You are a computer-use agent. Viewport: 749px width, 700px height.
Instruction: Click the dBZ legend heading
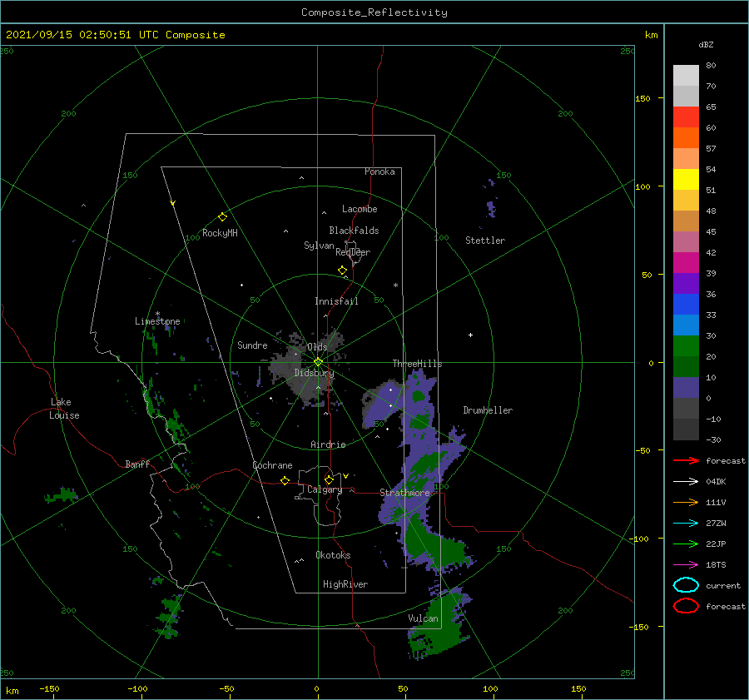(x=706, y=44)
